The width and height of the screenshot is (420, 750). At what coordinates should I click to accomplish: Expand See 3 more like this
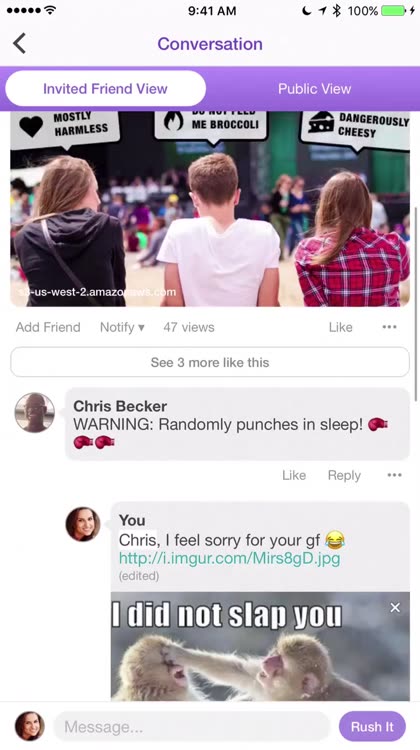(x=210, y=362)
